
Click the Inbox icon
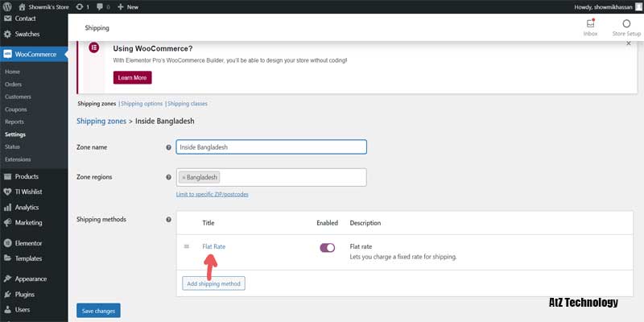click(590, 24)
